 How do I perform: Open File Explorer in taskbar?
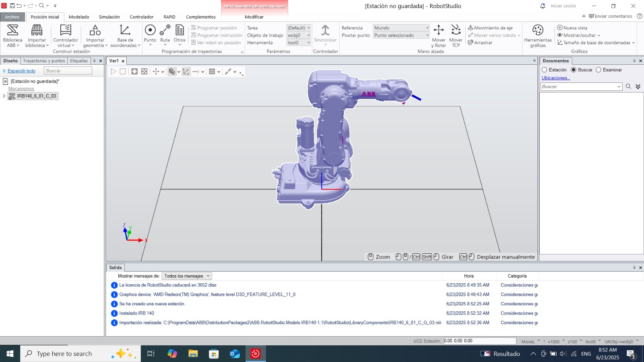pyautogui.click(x=193, y=354)
